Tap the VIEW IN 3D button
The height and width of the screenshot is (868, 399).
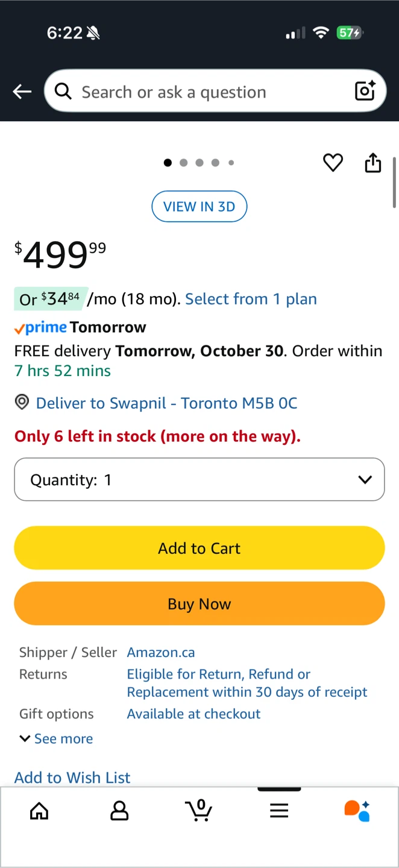tap(199, 207)
